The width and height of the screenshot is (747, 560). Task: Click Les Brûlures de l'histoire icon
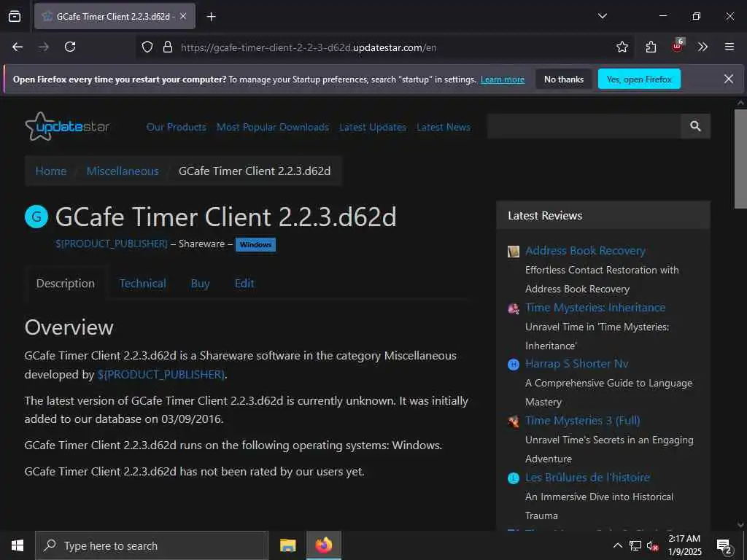513,478
